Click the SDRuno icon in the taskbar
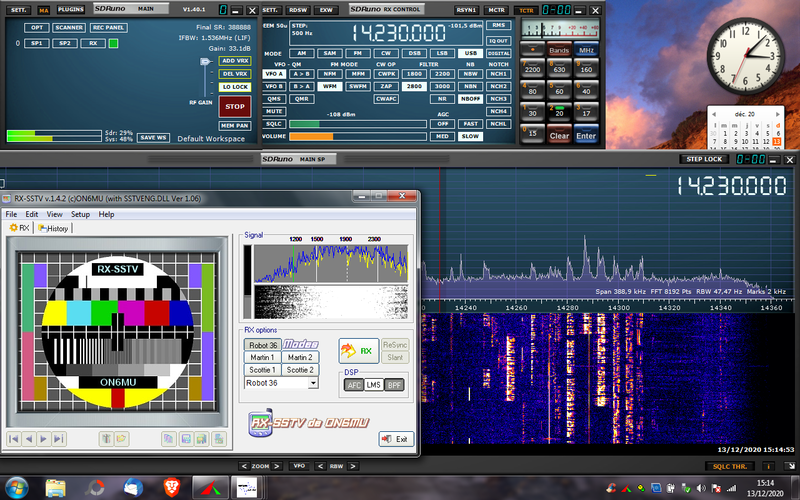This screenshot has width=800, height=500. click(208, 487)
